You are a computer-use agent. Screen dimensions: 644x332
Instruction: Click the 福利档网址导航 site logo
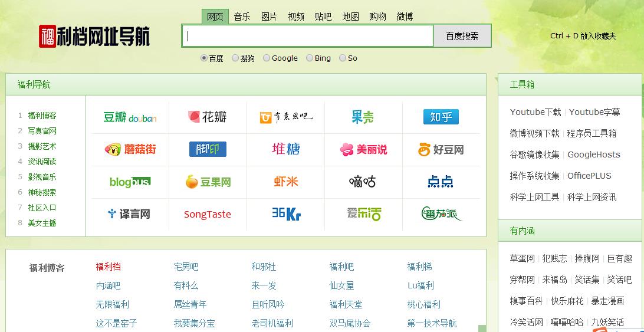pos(94,36)
